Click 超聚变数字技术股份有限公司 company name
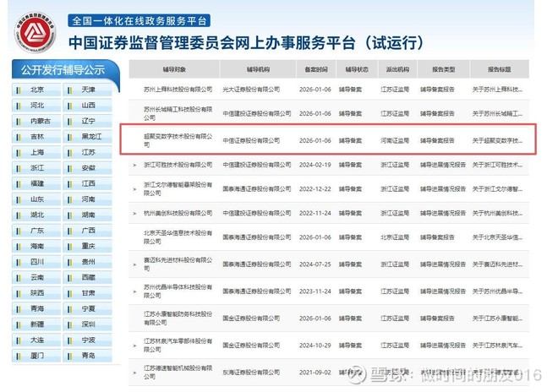 pos(178,140)
